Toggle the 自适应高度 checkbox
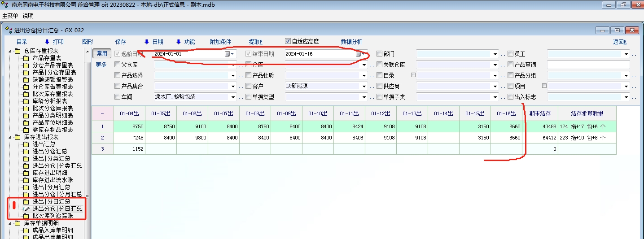This screenshot has width=644, height=239. click(x=288, y=41)
